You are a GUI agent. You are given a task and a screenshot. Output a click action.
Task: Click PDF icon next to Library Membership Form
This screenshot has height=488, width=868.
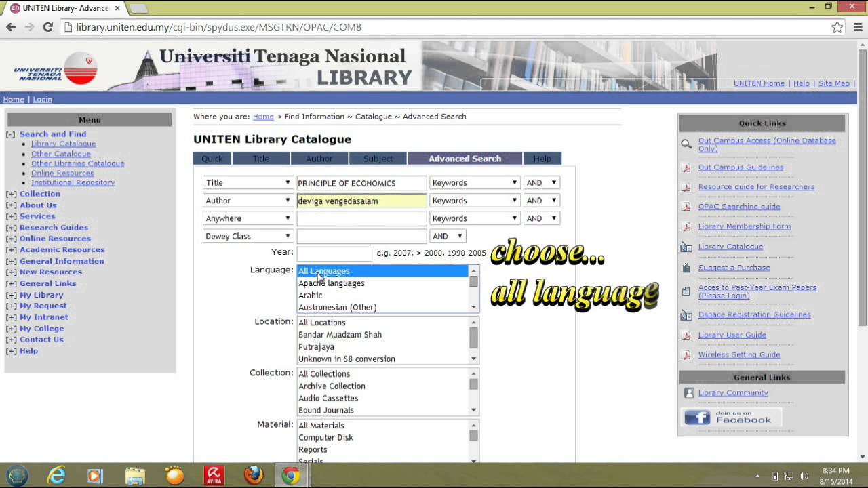686,226
